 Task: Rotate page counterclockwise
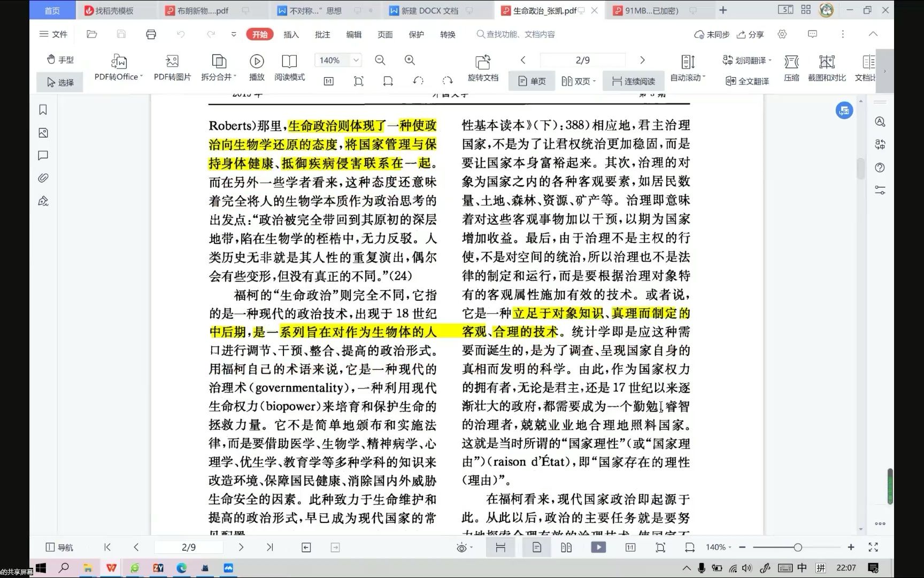tap(418, 81)
